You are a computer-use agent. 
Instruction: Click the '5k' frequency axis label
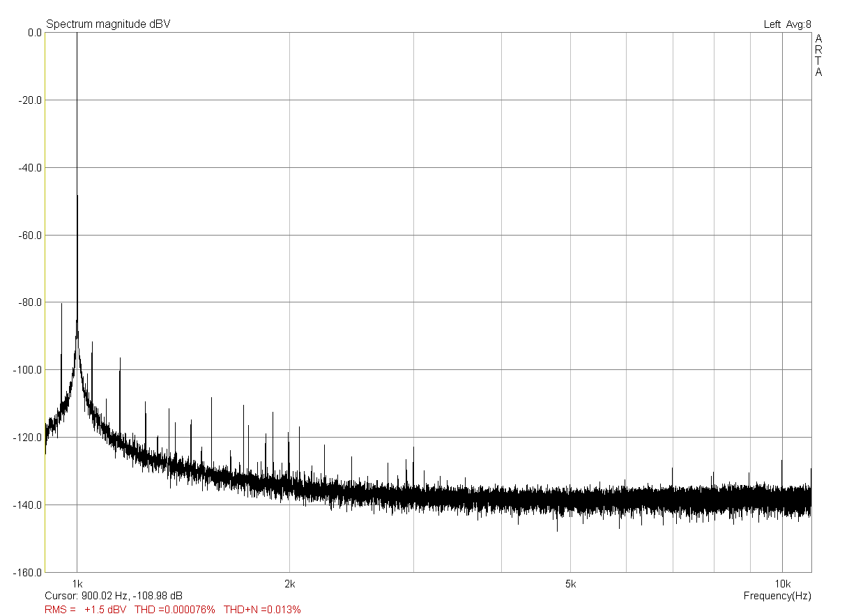pyautogui.click(x=570, y=584)
